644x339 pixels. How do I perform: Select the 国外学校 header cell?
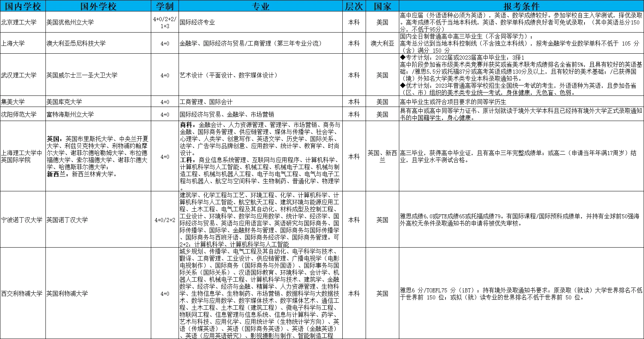pyautogui.click(x=98, y=6)
